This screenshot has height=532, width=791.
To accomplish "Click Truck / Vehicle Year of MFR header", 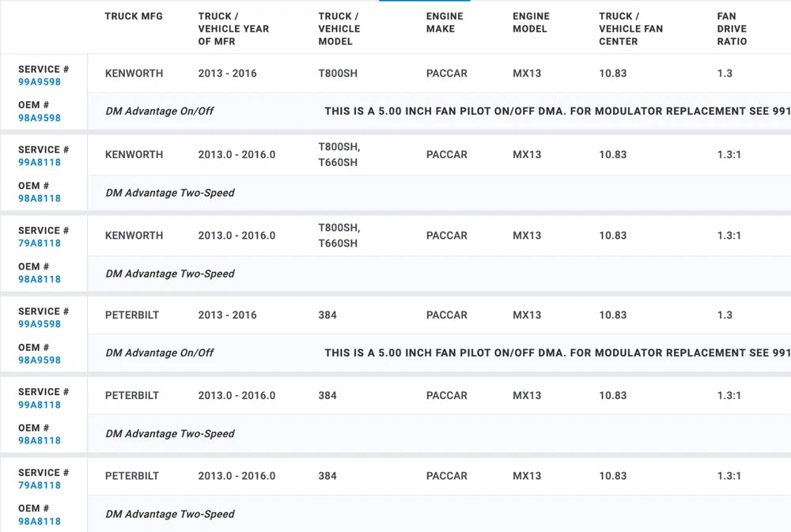I will tap(233, 28).
